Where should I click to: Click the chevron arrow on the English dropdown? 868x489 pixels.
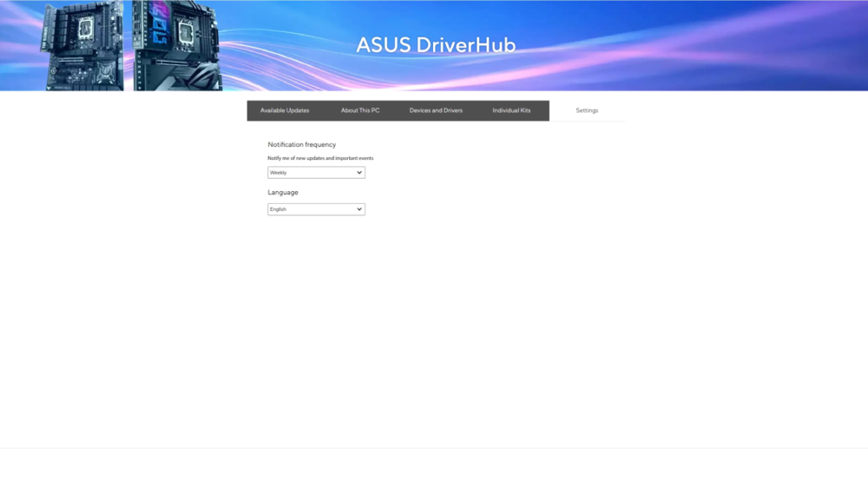[359, 209]
